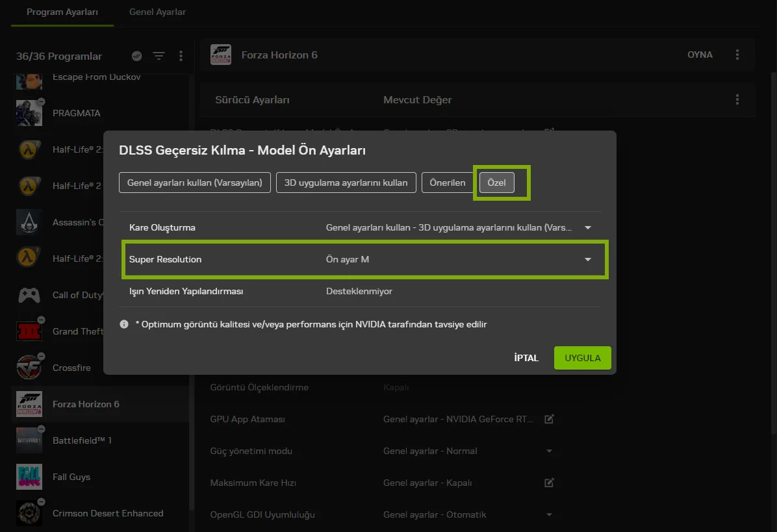The image size is (777, 532).
Task: Open the Güç yönetimi modu dropdown arrow
Action: [549, 451]
